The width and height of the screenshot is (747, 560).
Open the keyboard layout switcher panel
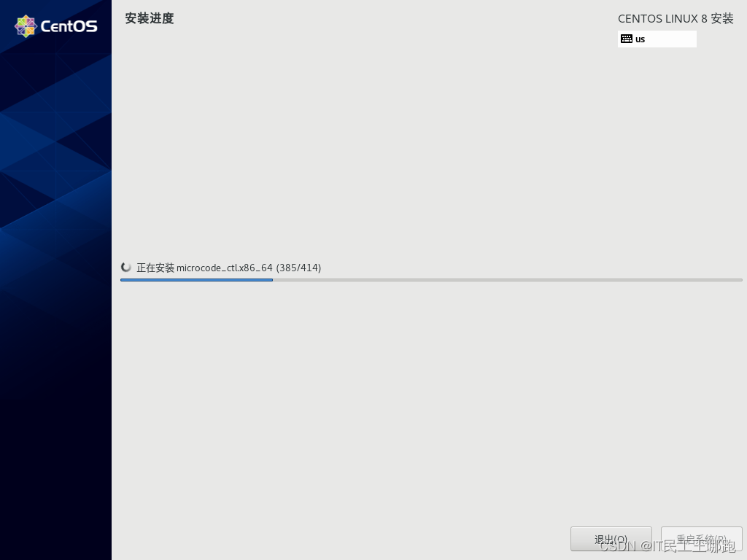tap(657, 39)
